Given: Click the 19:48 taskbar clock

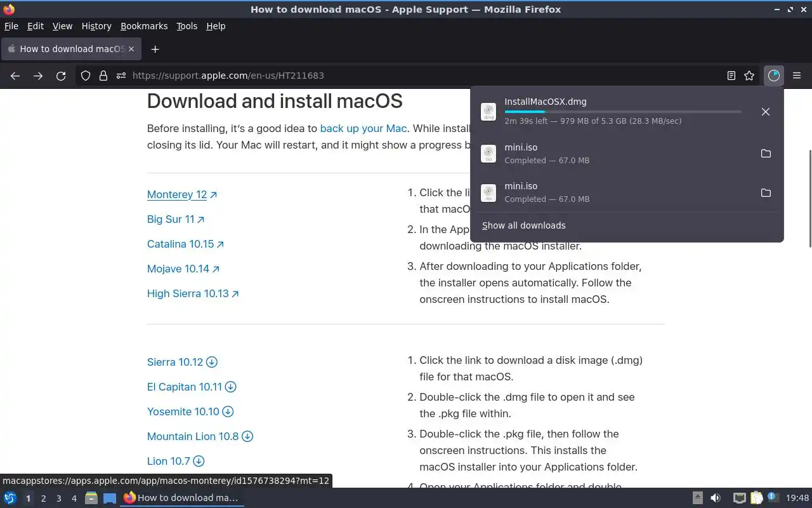Looking at the screenshot, I should pos(797,498).
